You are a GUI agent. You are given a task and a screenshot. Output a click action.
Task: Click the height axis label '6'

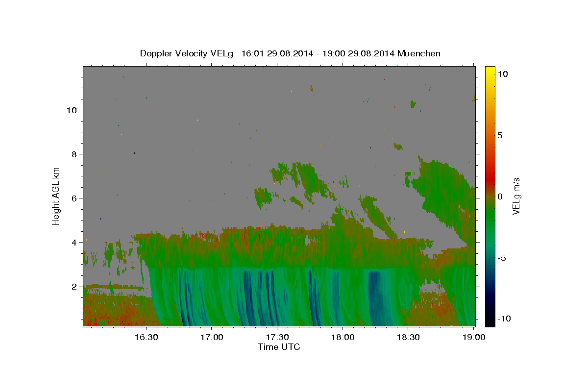pos(74,198)
